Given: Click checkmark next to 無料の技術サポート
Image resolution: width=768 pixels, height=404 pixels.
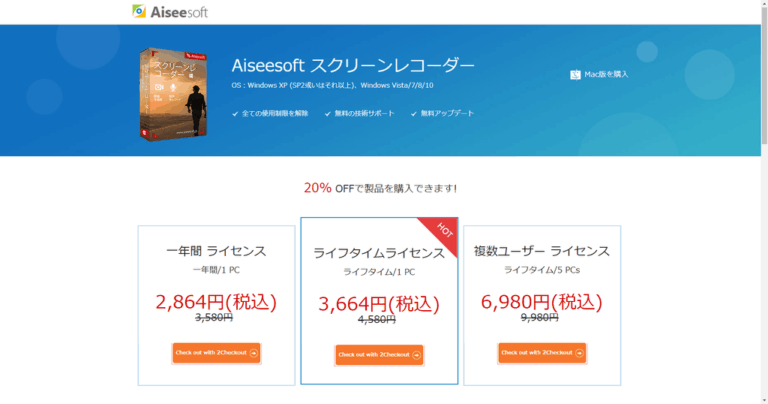Looking at the screenshot, I should (x=328, y=114).
